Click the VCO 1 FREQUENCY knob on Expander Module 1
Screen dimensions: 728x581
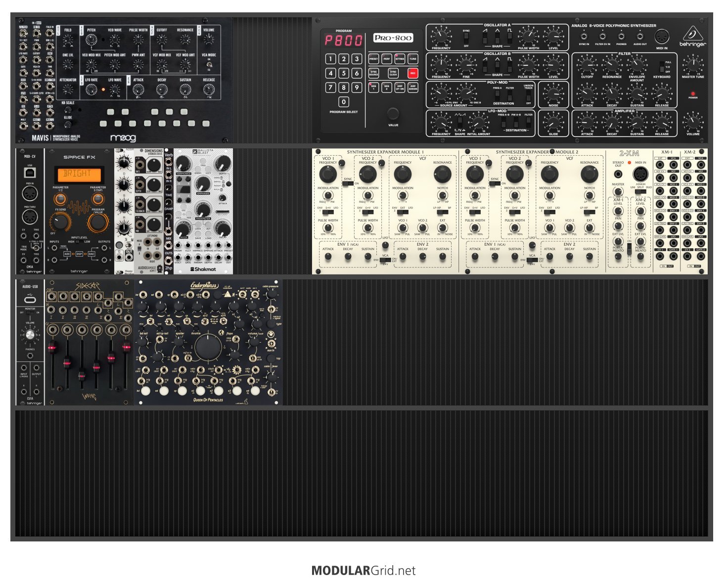tap(327, 174)
